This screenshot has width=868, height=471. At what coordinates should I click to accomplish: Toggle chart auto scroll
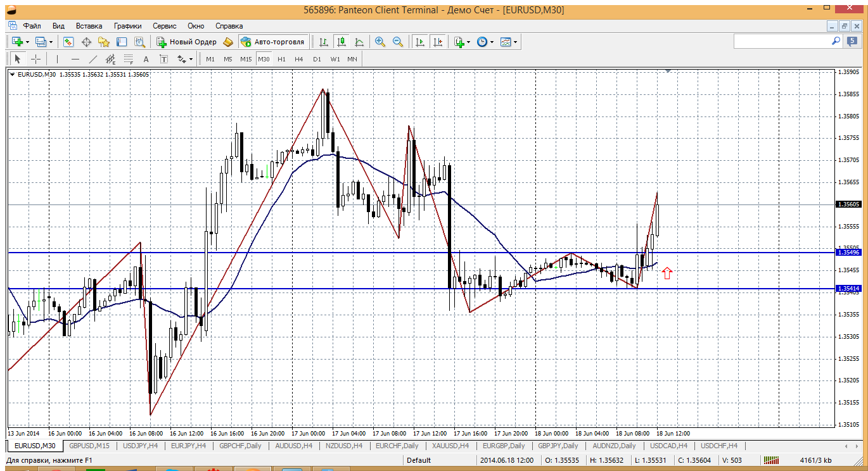point(419,42)
